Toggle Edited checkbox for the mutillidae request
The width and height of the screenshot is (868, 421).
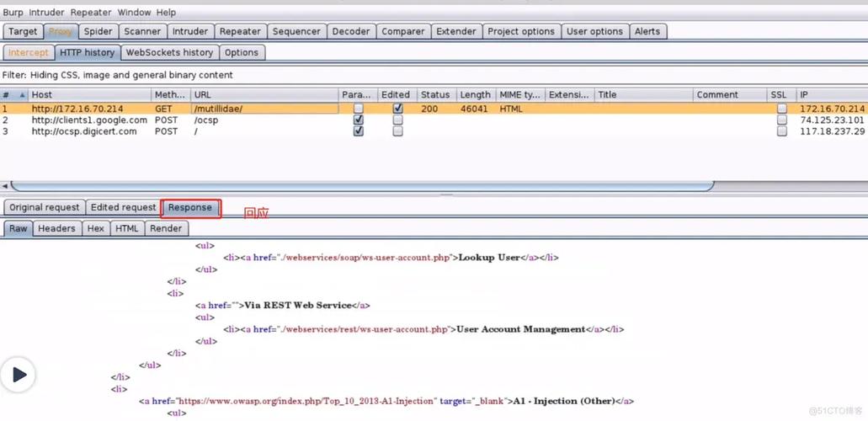(397, 109)
